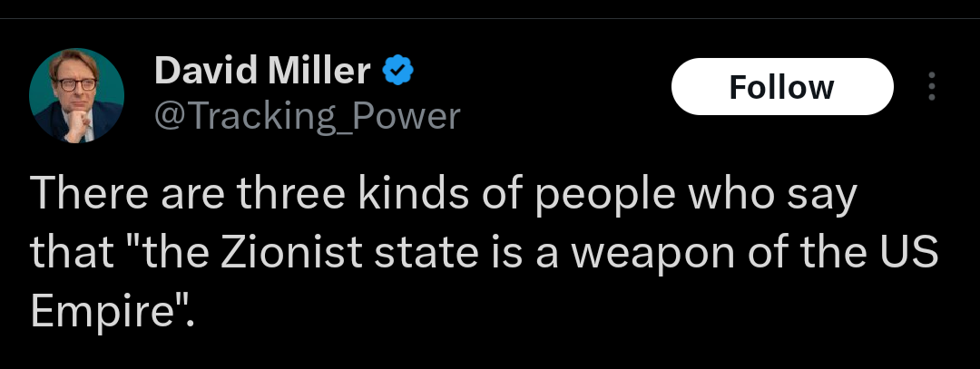
Task: Open David Miller's profile picture
Action: [76, 95]
